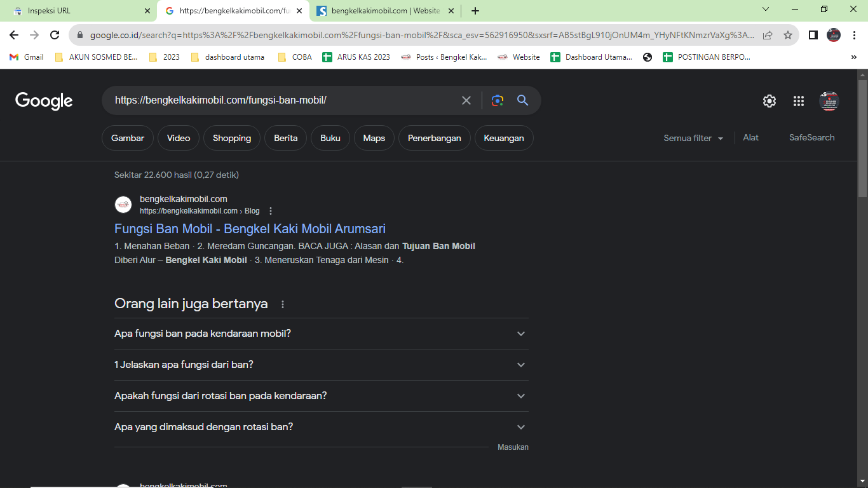Image resolution: width=868 pixels, height=488 pixels.
Task: Share this page via the share icon
Action: coord(768,35)
